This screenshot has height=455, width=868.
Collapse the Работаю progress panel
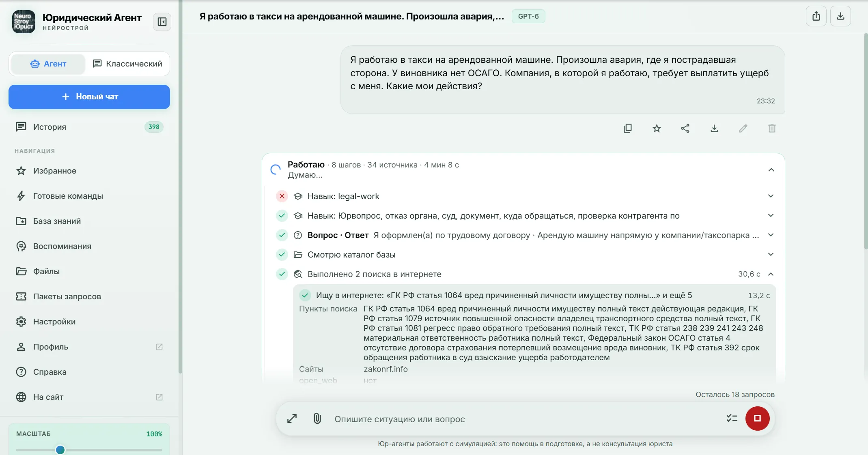point(771,170)
